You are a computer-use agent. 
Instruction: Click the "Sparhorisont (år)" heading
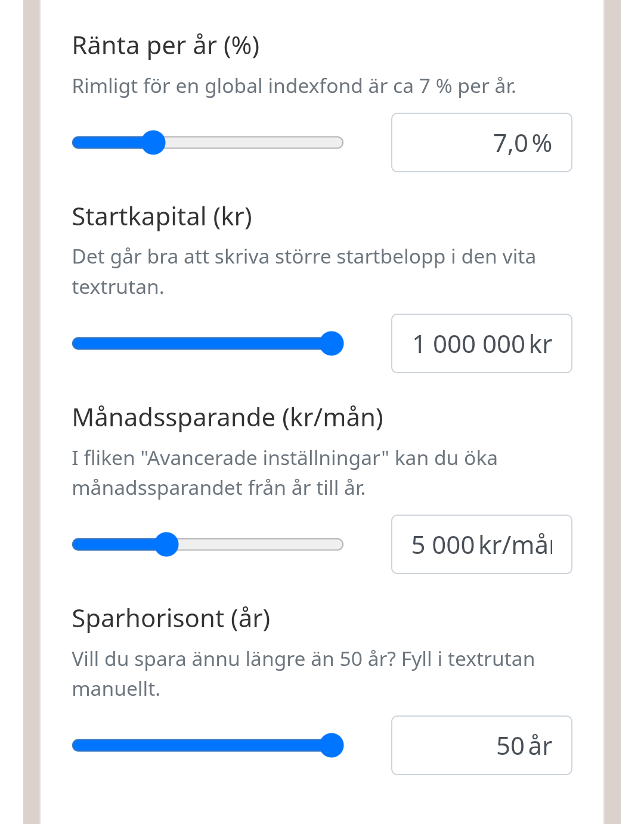tap(171, 618)
